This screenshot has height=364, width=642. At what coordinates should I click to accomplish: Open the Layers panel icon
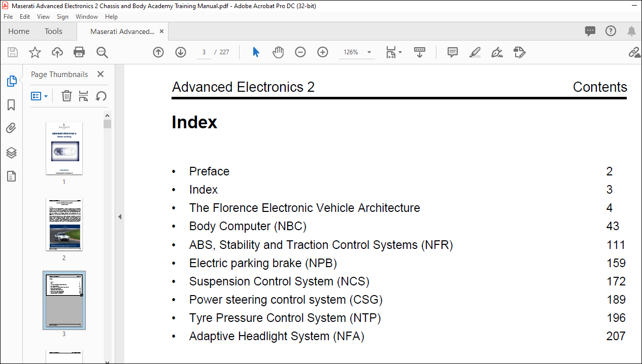pos(11,153)
